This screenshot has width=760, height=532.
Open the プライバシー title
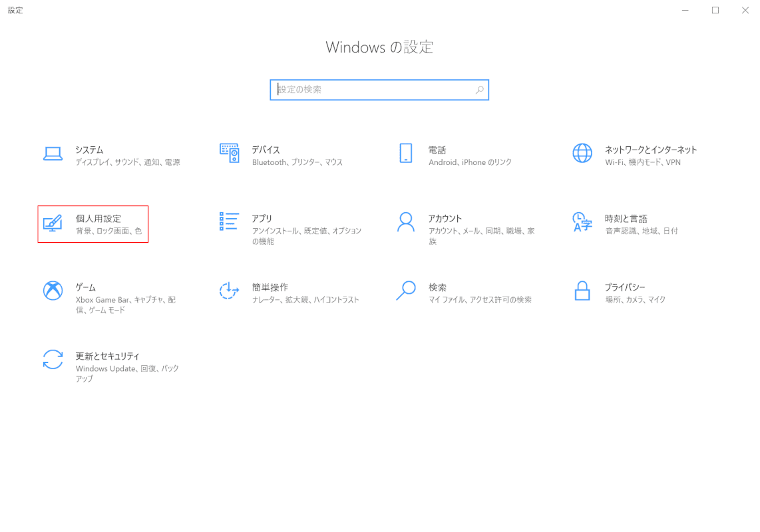coord(625,287)
